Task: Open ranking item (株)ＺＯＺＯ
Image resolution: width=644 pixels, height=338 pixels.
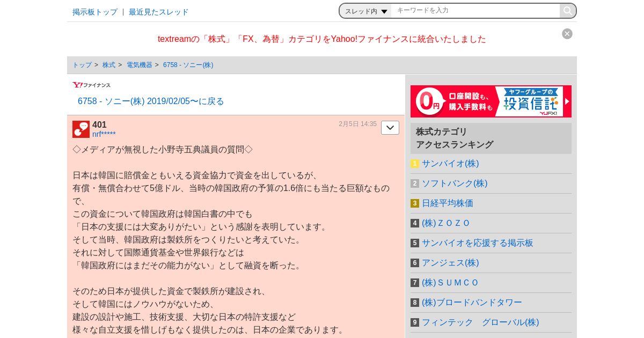Action: [446, 223]
